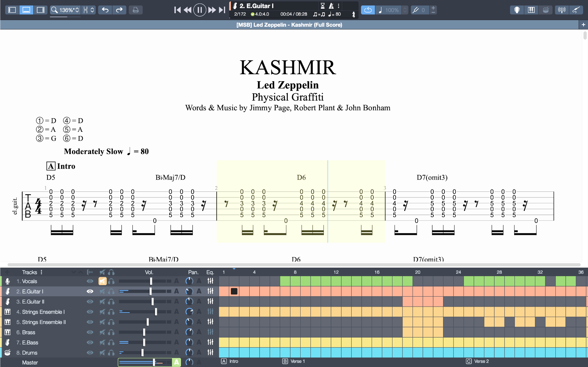Open the Vocals microphone instrument icon
This screenshot has height=367, width=588.
(x=7, y=281)
